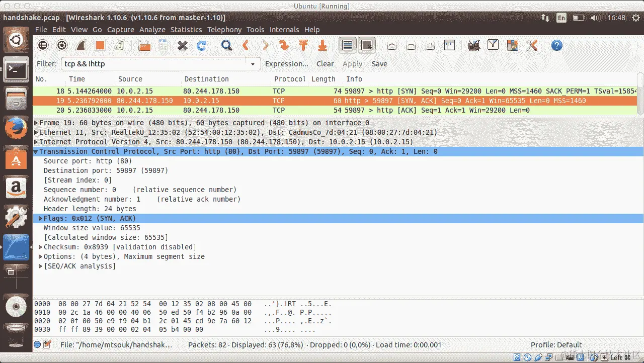Open capture options from toolbar
Image resolution: width=644 pixels, height=363 pixels.
[x=62, y=46]
